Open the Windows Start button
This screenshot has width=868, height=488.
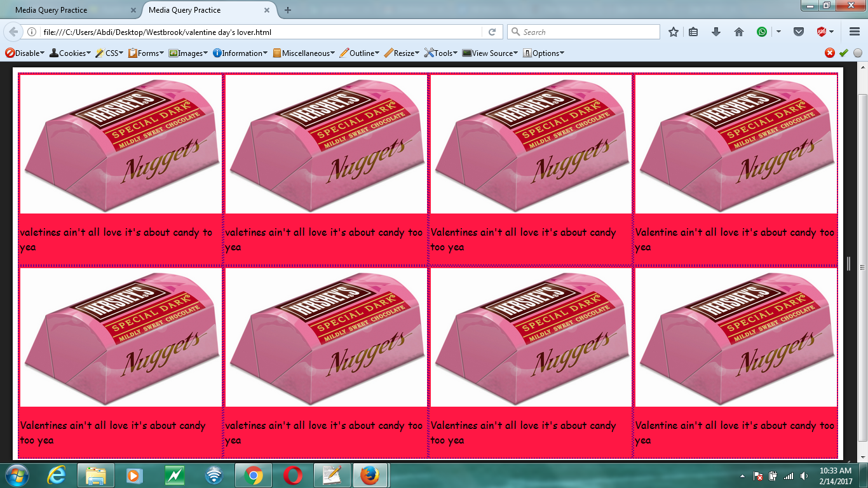pyautogui.click(x=17, y=475)
